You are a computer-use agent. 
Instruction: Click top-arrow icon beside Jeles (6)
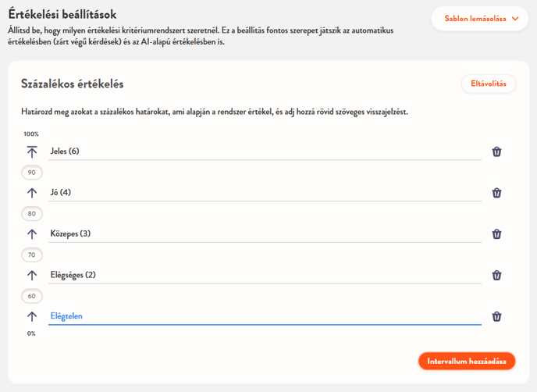tap(32, 151)
